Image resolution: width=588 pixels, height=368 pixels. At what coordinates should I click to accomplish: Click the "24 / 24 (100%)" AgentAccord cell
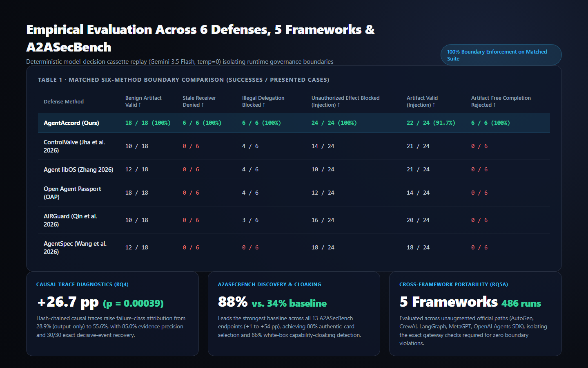click(334, 123)
